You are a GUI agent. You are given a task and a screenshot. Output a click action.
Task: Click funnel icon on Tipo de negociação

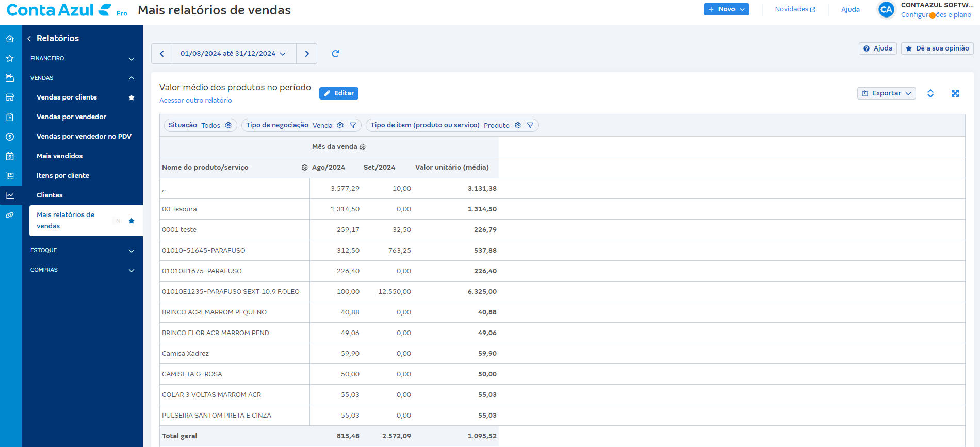pyautogui.click(x=353, y=125)
